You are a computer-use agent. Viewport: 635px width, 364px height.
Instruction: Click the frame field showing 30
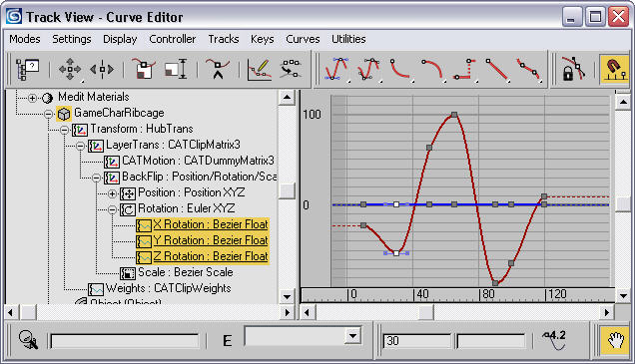point(416,341)
